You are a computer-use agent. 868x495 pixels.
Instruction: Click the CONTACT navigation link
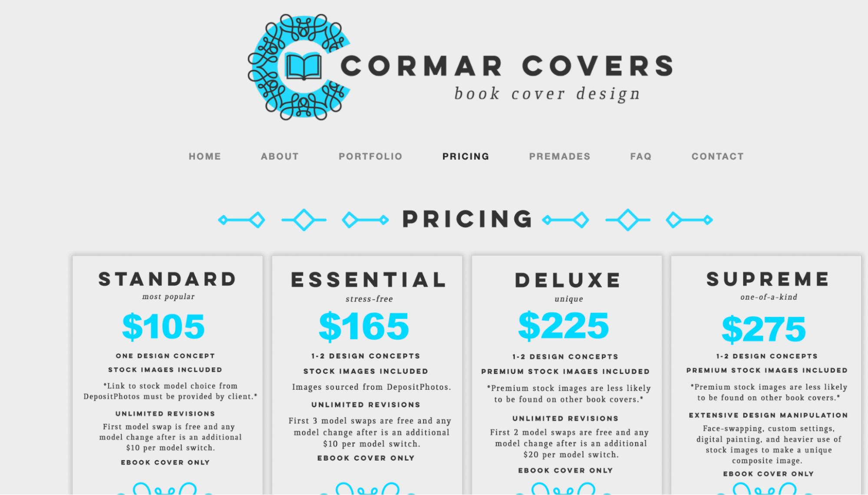click(x=717, y=157)
